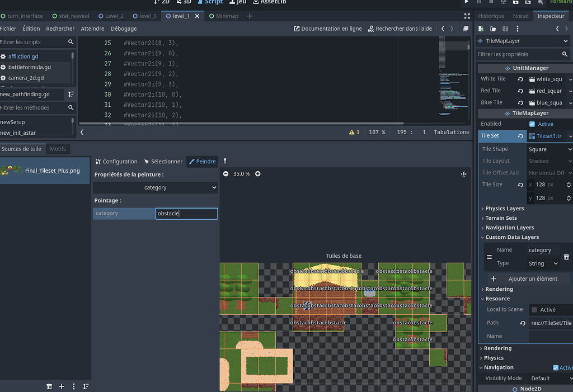Image resolution: width=573 pixels, height=392 pixels.
Task: Open the floating script window icon
Action: [x=466, y=29]
